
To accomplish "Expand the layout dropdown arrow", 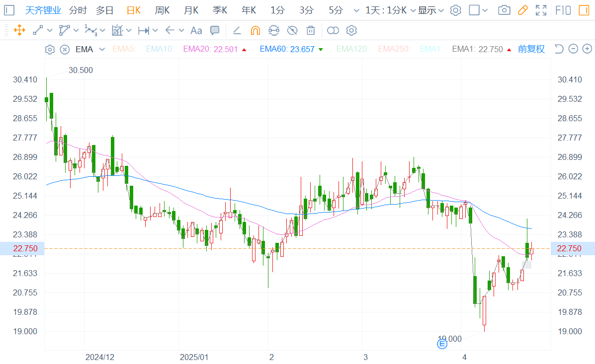I will point(485,10).
